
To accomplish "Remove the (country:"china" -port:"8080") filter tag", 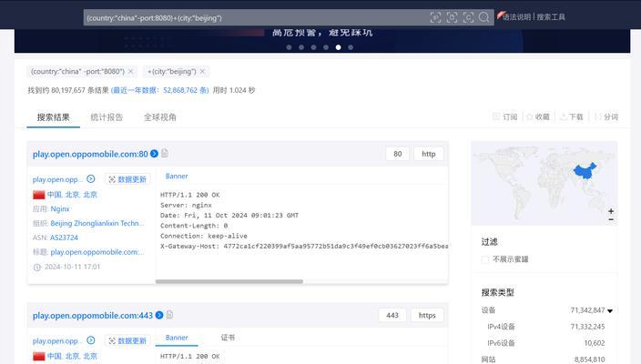I will tap(130, 71).
